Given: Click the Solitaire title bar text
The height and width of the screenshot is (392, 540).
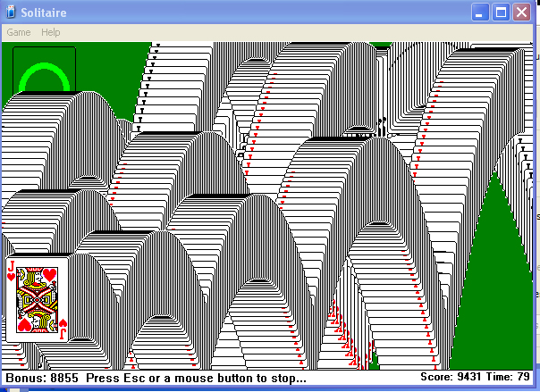Looking at the screenshot, I should tap(45, 13).
